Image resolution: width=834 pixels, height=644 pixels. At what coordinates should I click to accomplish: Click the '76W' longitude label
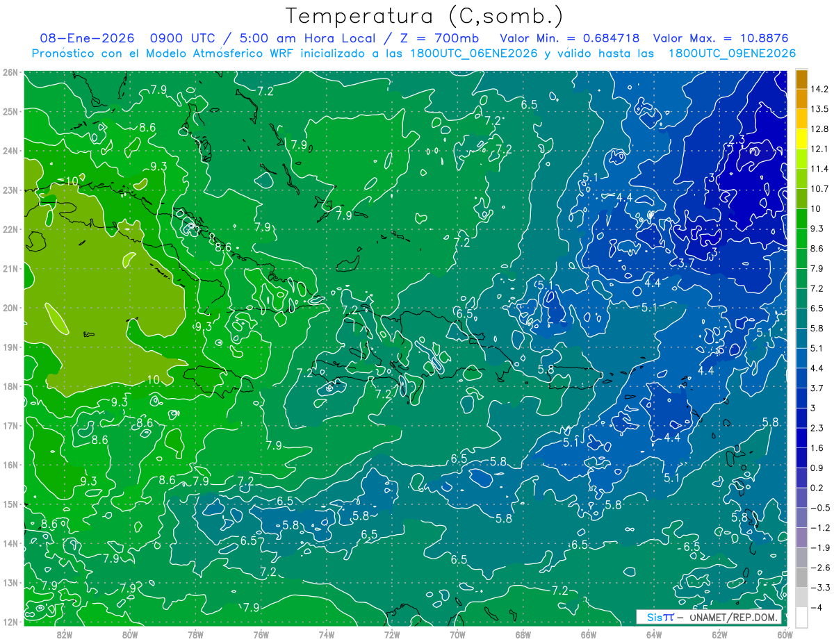261,635
